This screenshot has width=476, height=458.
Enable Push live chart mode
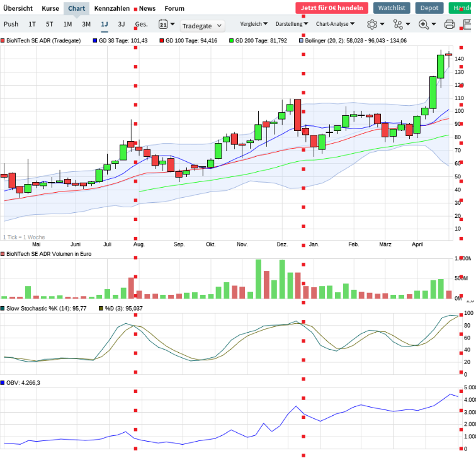click(x=11, y=24)
